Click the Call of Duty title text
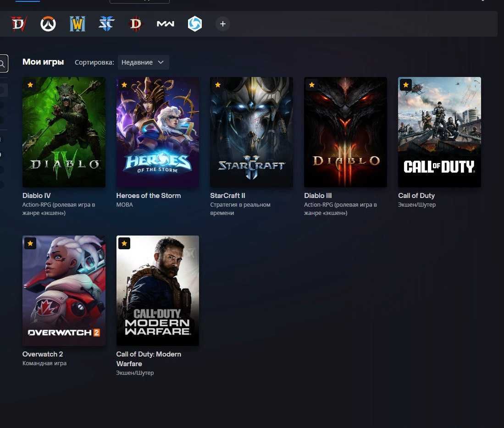The width and height of the screenshot is (504, 428). pos(416,196)
